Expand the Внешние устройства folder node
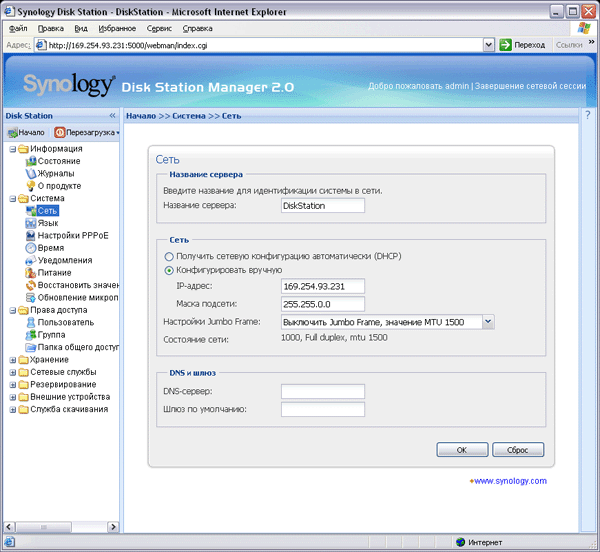The width and height of the screenshot is (600, 552). click(13, 397)
